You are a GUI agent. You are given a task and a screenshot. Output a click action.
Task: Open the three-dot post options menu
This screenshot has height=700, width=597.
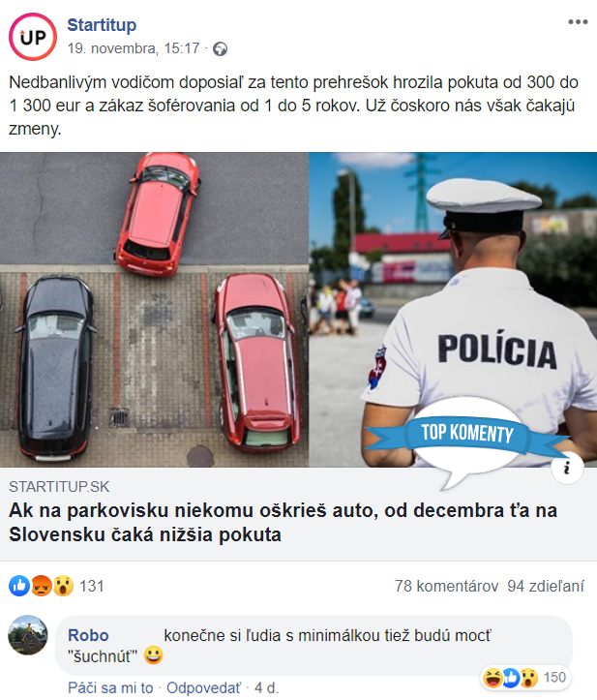point(578,22)
